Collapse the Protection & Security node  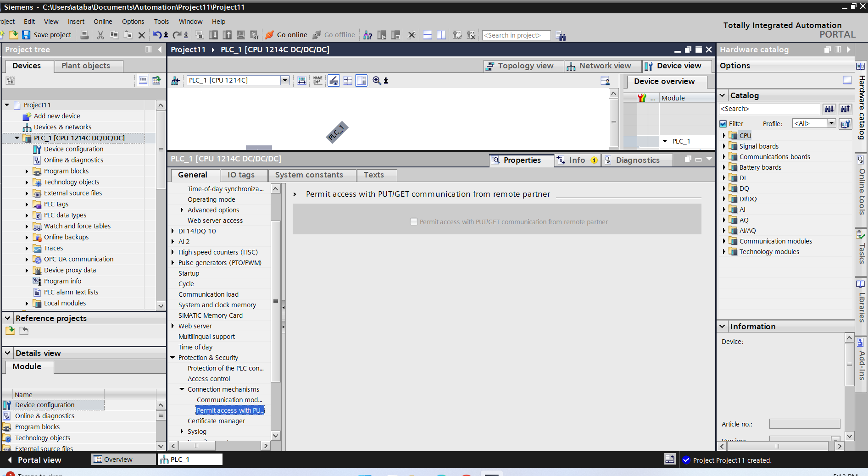[172, 358]
